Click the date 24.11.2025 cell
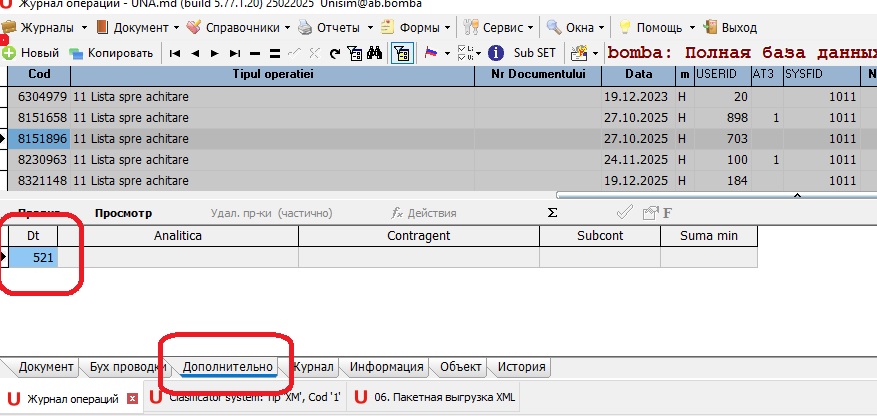 click(638, 160)
